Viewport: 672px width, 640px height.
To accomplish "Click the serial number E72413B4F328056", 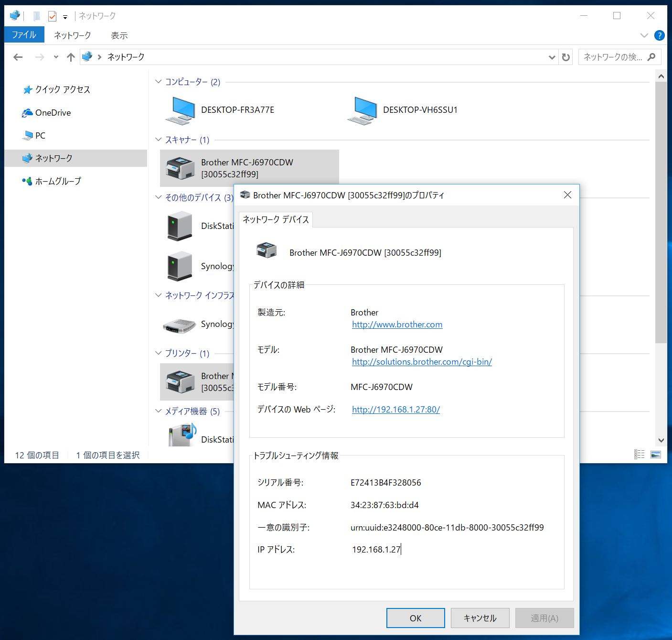I will [x=386, y=483].
